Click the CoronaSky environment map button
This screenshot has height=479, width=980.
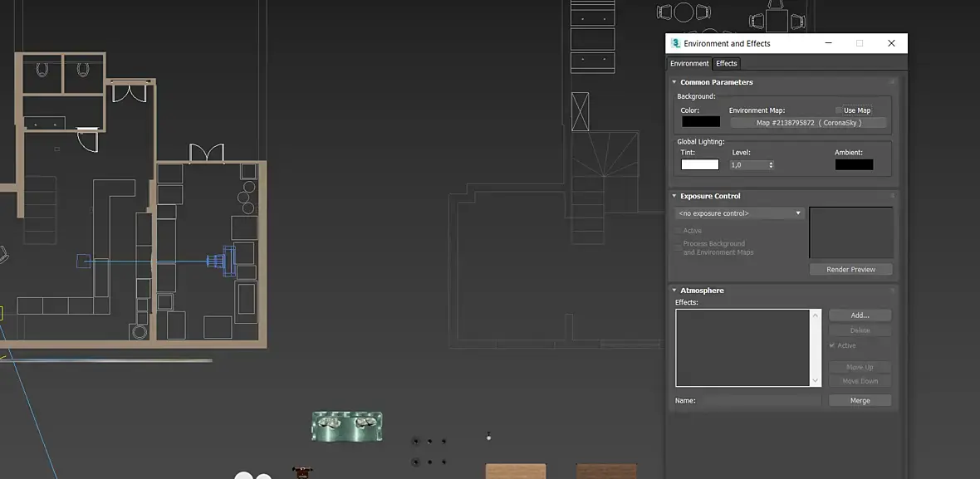point(809,123)
